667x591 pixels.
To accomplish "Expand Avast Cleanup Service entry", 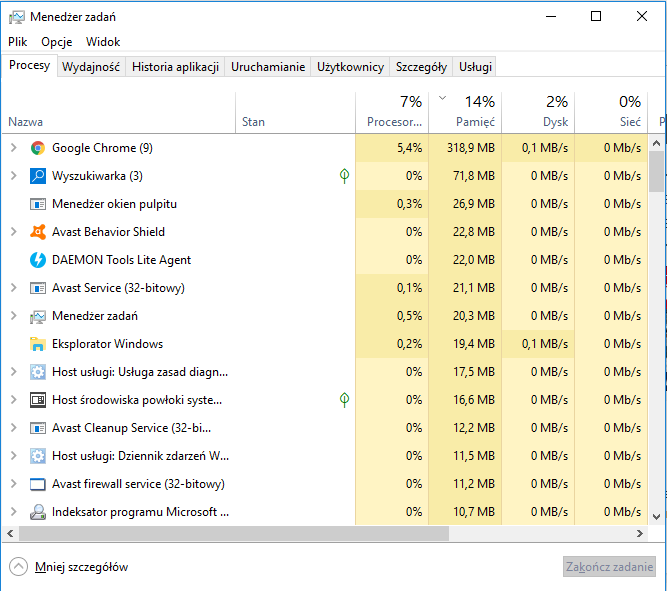I will (x=14, y=428).
